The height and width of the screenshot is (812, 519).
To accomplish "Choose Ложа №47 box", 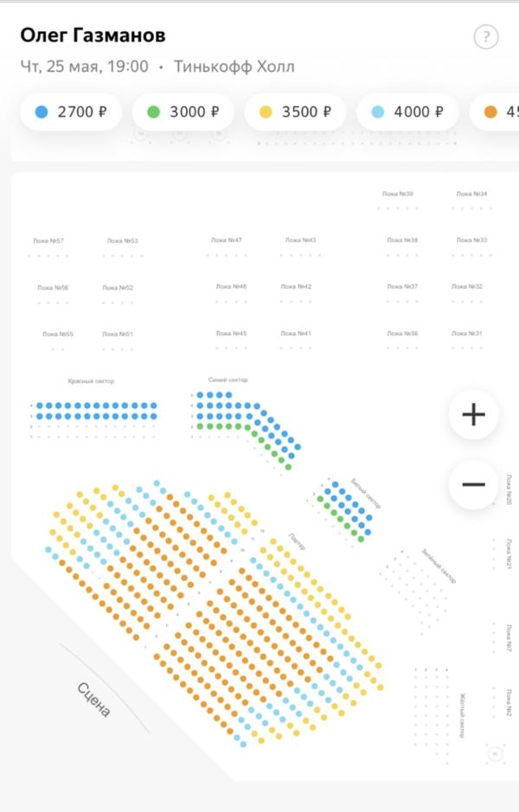I will coord(227,240).
